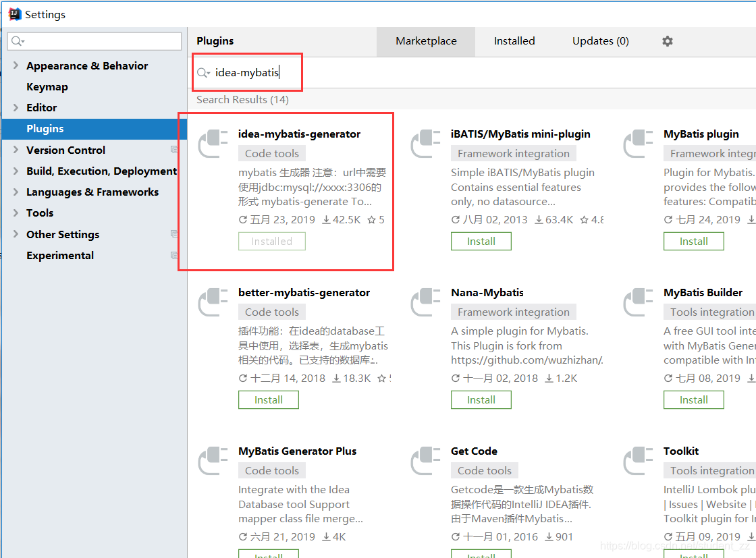Open the Updates (0) tab
This screenshot has height=558, width=756.
(600, 41)
